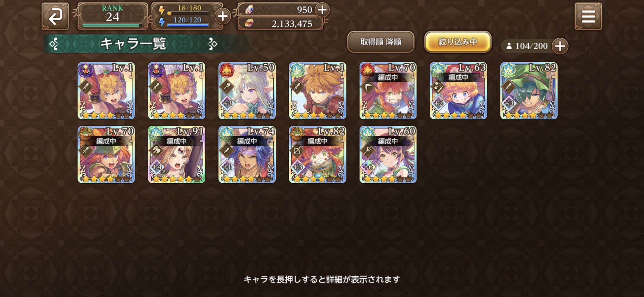This screenshot has width=644, height=297.
Task: Add gems using the plus icon beside 950
Action: pos(322,10)
